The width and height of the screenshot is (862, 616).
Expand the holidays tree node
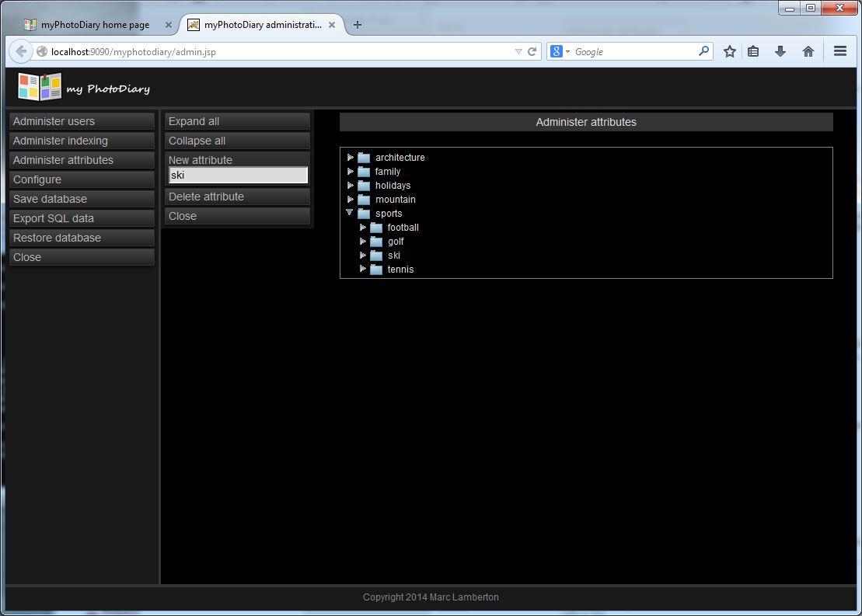tap(351, 185)
